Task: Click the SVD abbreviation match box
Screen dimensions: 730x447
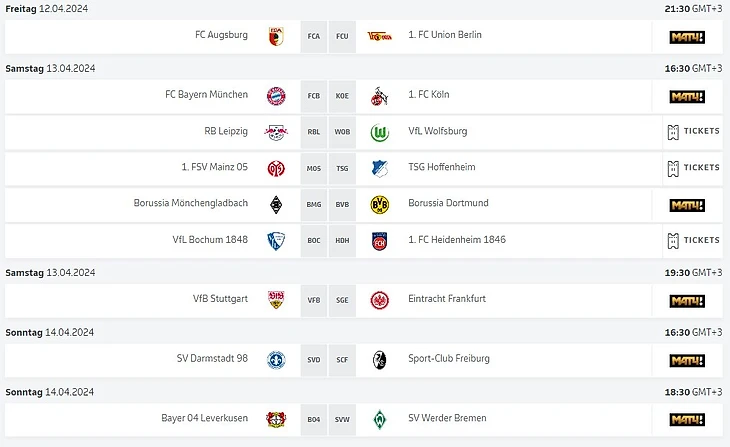Action: (313, 360)
